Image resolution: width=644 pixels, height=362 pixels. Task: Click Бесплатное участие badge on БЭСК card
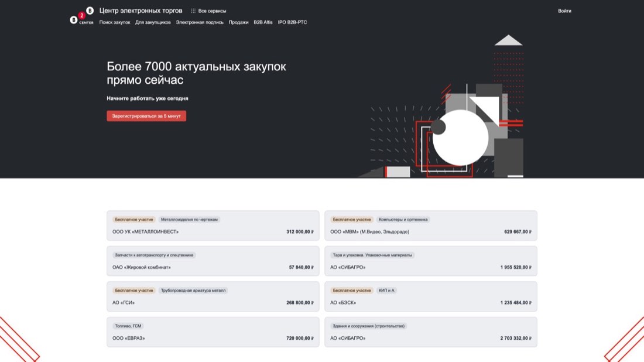point(352,291)
